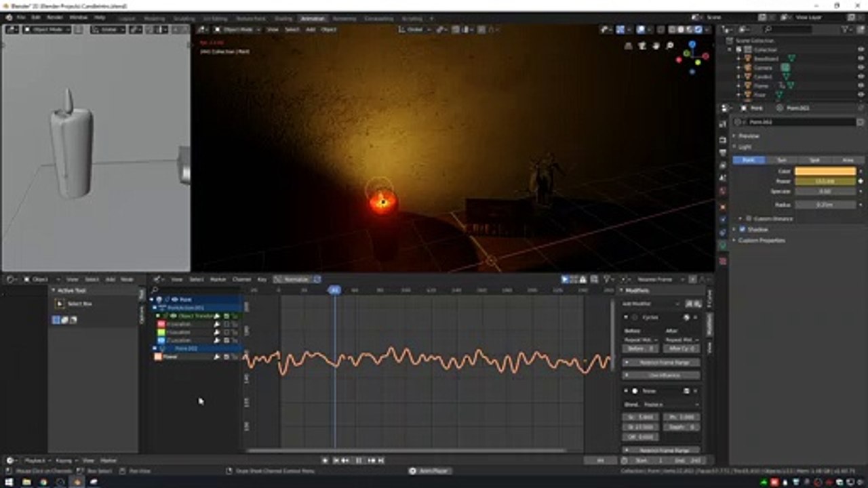Hide the Camera object in the outliner
868x488 pixels.
coord(861,68)
